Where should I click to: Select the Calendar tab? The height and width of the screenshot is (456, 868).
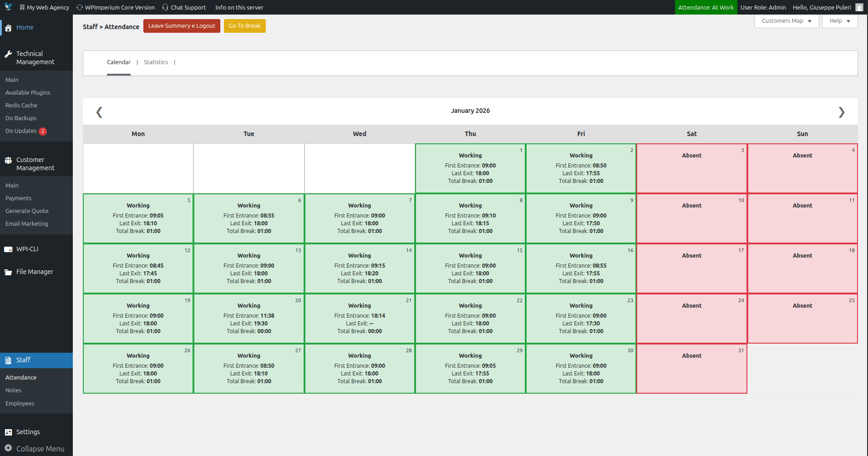pos(119,62)
